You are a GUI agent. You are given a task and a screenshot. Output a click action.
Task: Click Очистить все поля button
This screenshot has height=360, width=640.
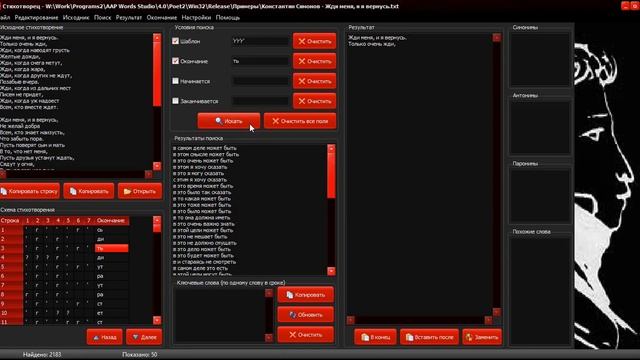click(x=300, y=121)
